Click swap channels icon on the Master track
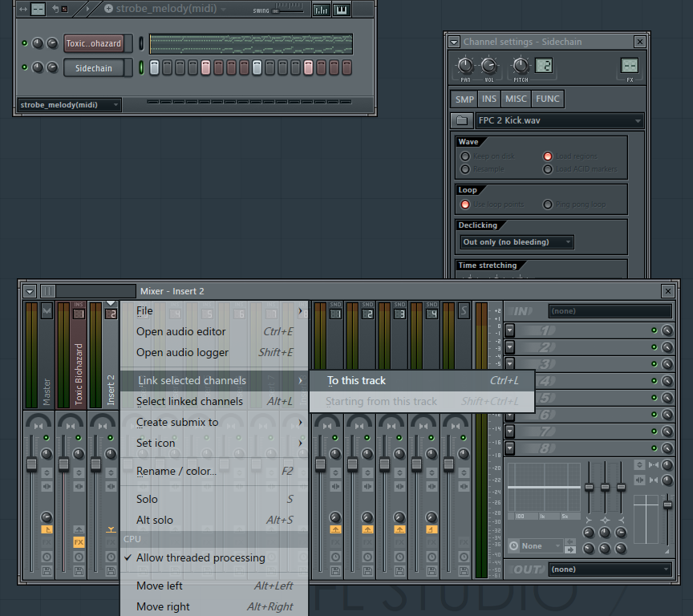 click(x=47, y=487)
